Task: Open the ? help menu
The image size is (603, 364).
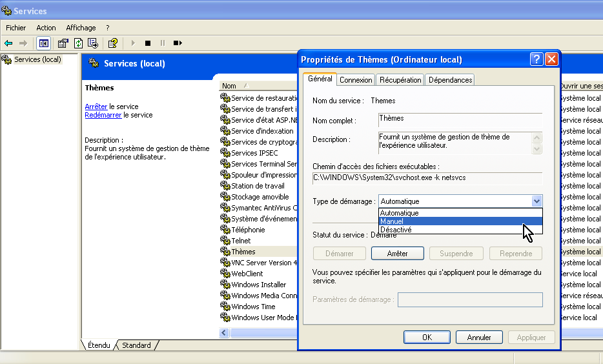Action: click(x=108, y=28)
